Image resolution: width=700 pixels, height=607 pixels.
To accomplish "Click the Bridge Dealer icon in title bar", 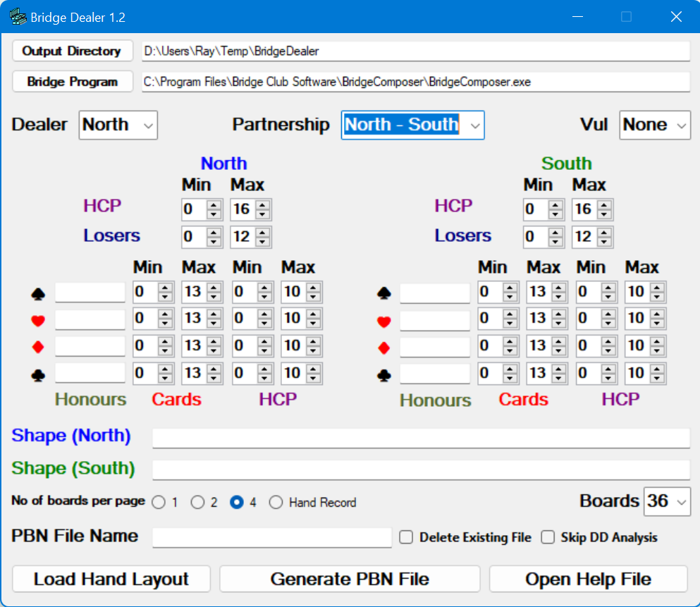I will [17, 17].
